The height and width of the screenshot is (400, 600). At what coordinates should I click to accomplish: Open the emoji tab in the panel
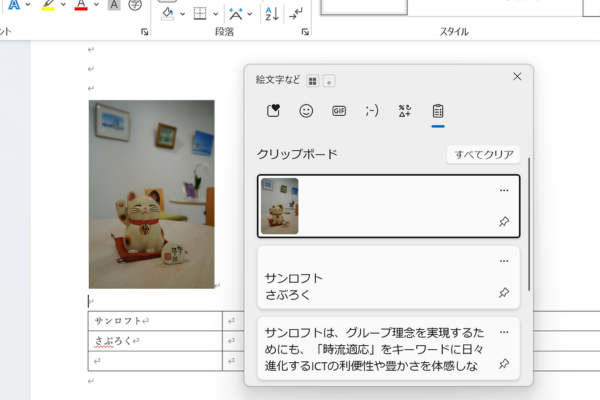(x=306, y=111)
